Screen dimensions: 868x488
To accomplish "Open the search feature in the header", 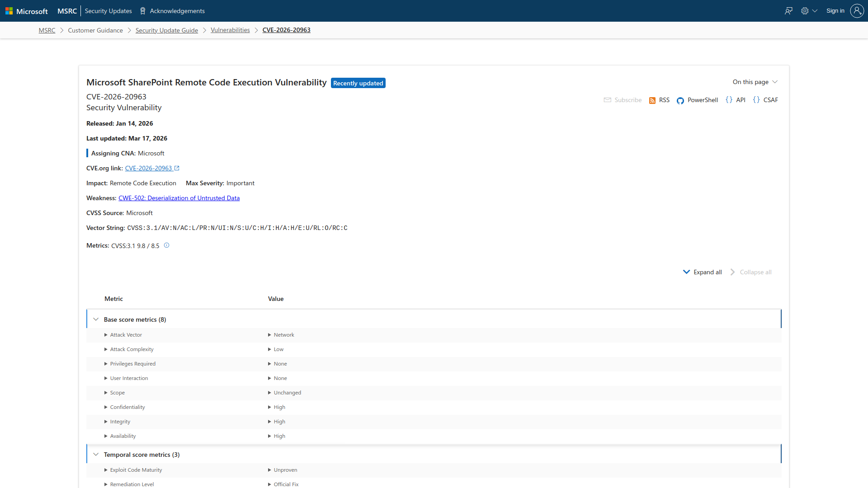I will click(x=788, y=10).
